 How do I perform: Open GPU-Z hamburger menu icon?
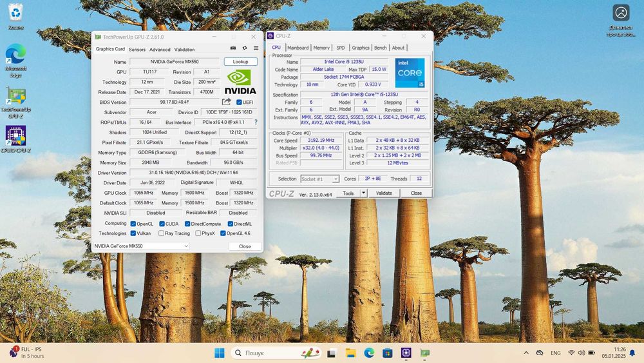click(256, 48)
